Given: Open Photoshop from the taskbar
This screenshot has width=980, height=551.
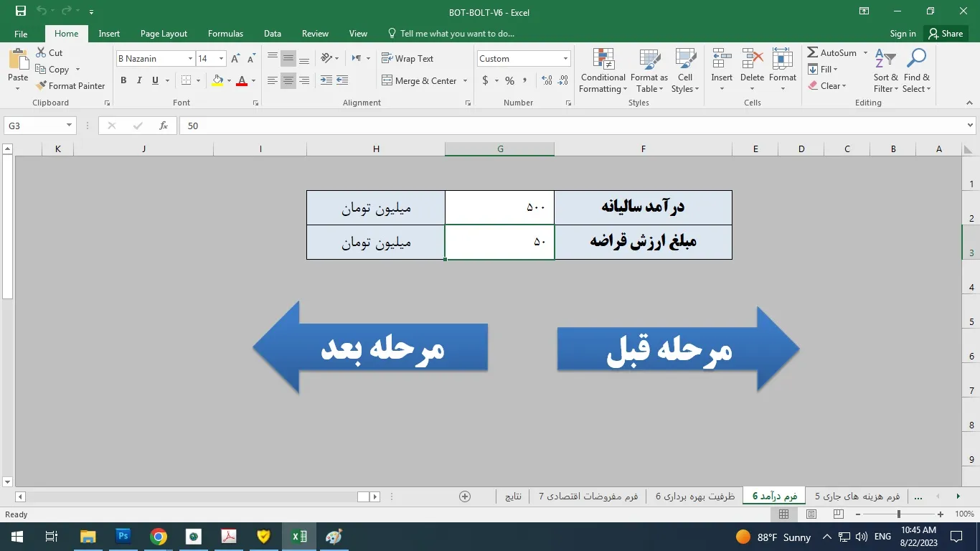Looking at the screenshot, I should 123,536.
